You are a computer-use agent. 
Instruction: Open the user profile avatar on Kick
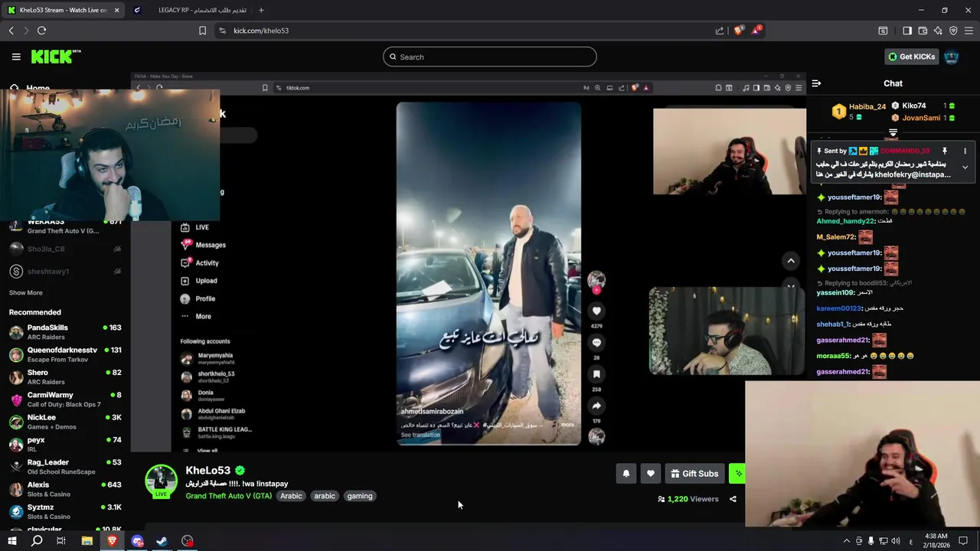951,57
